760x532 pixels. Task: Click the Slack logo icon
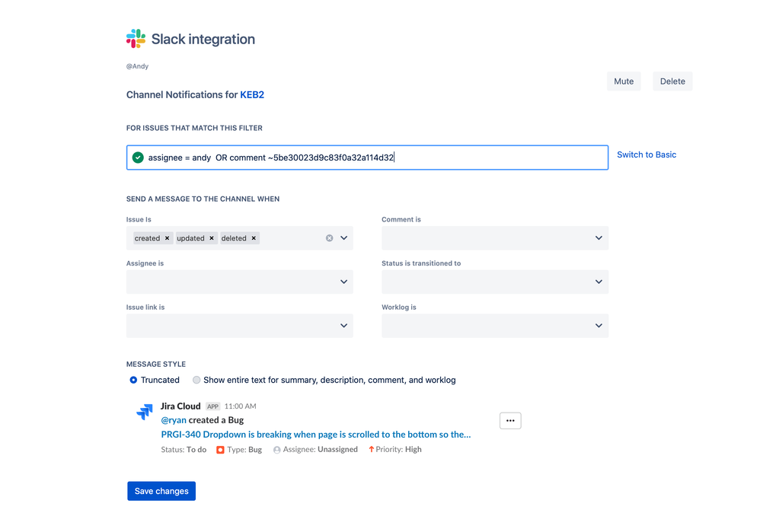[x=136, y=39]
